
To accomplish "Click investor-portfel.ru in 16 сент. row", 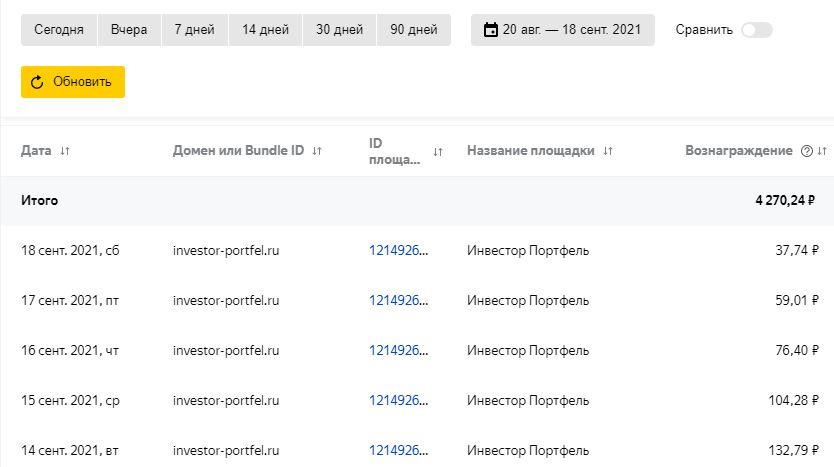I will pyautogui.click(x=226, y=351).
